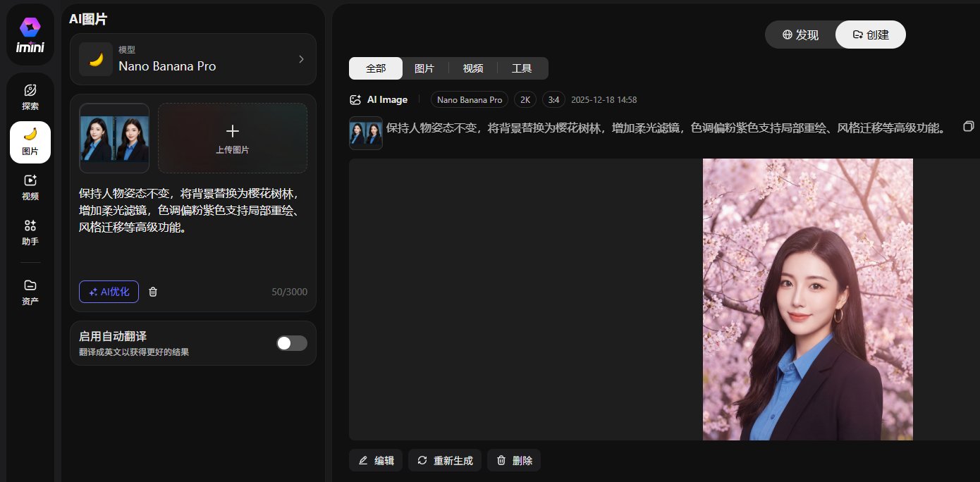Open the 资产 assets folder
Screen dimensions: 980x482
point(30,292)
